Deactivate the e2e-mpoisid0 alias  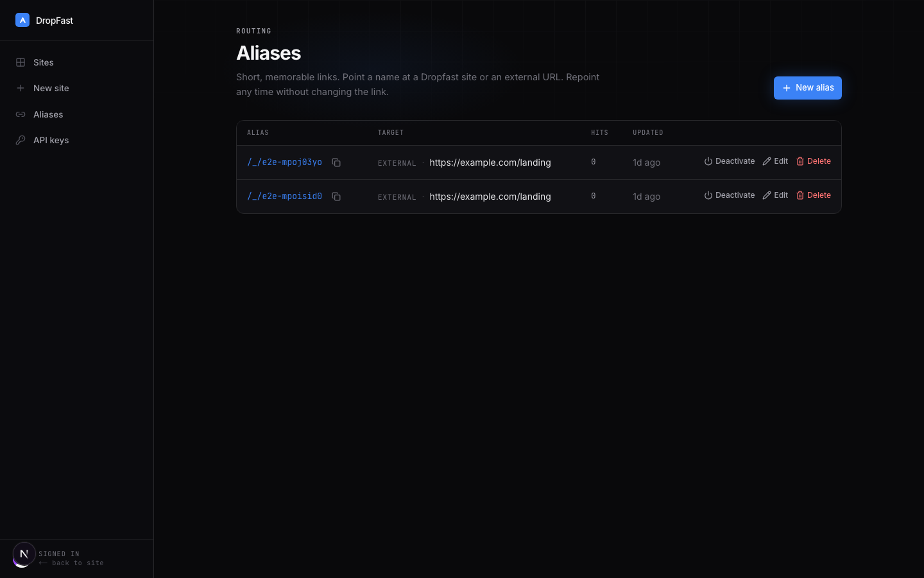click(x=730, y=195)
